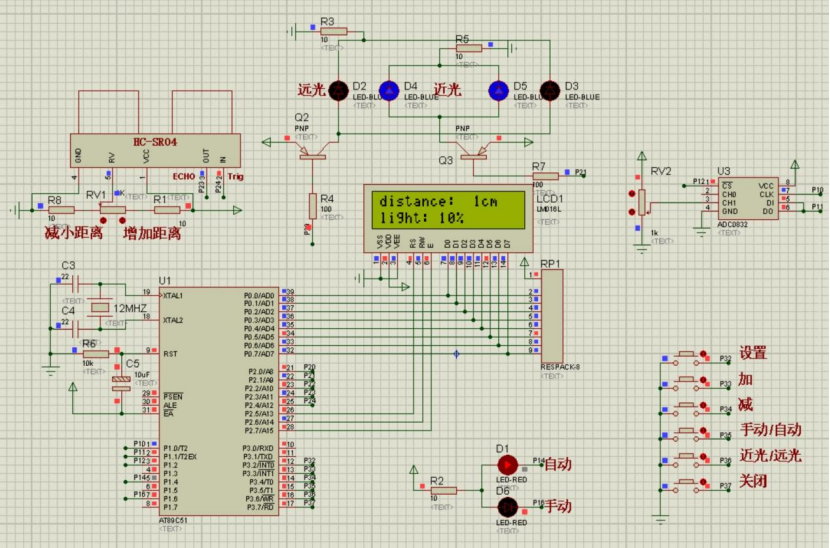This screenshot has width=830, height=548.
Task: Click the 近光 label between D4 and D5
Action: click(447, 90)
